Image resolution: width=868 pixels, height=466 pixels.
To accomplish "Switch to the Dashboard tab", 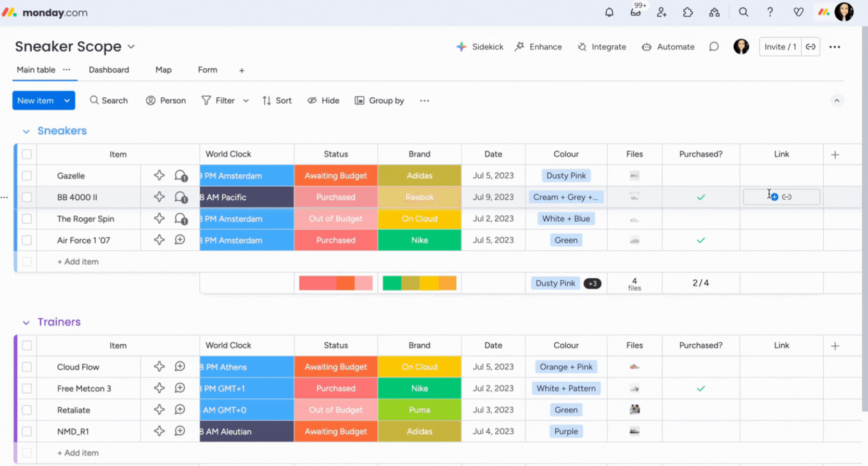I will pyautogui.click(x=109, y=70).
